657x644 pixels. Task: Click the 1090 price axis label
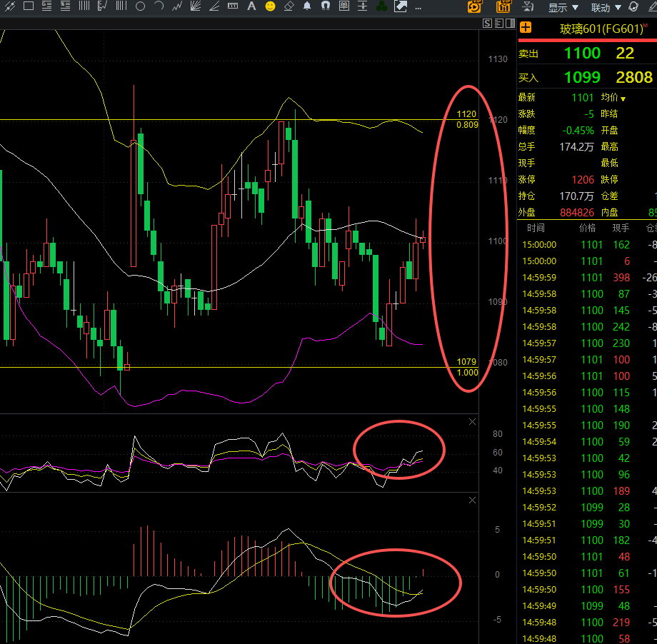[497, 302]
